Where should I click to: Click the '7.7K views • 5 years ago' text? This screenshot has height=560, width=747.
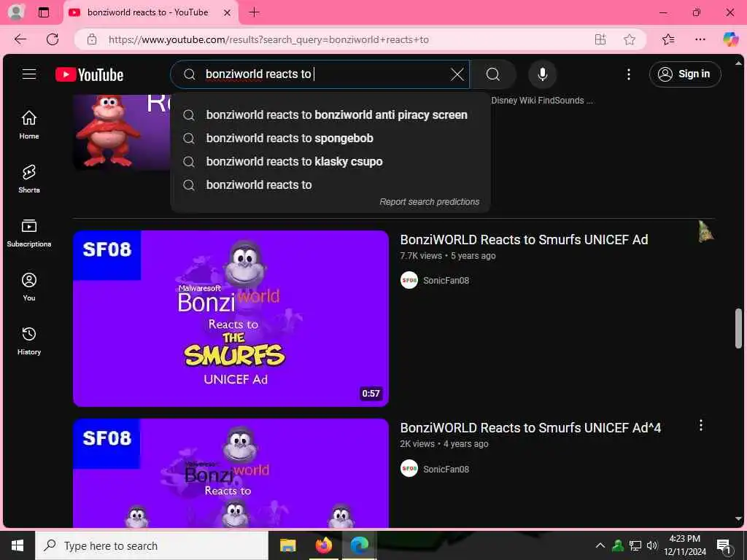[x=448, y=256]
